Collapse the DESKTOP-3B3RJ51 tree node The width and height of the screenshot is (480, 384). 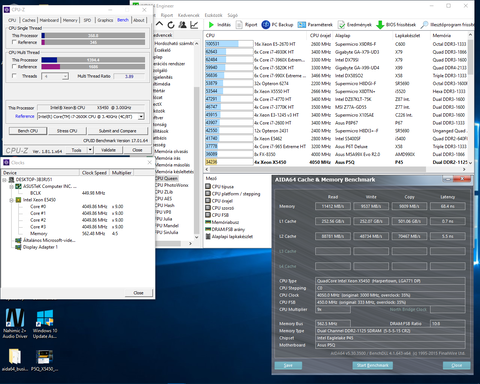click(x=5, y=180)
